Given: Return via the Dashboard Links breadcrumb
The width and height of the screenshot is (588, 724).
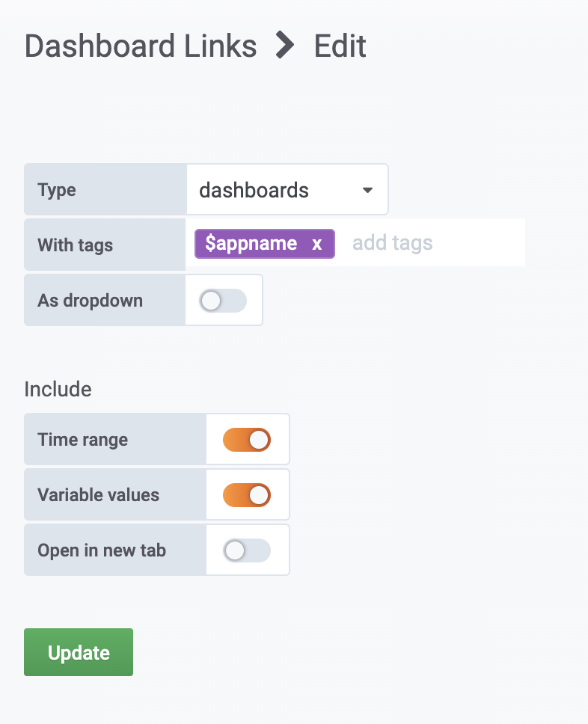Looking at the screenshot, I should (x=140, y=46).
